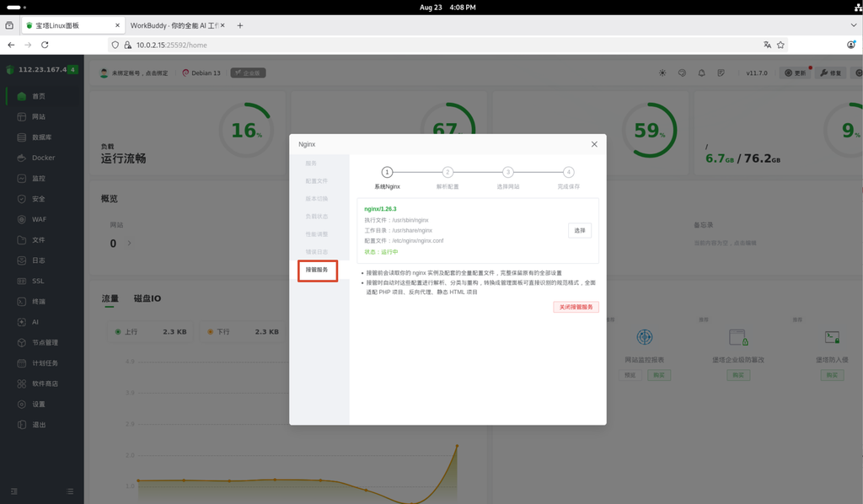Select the 流量 traffic chart tab
The image size is (863, 504).
pos(110,298)
